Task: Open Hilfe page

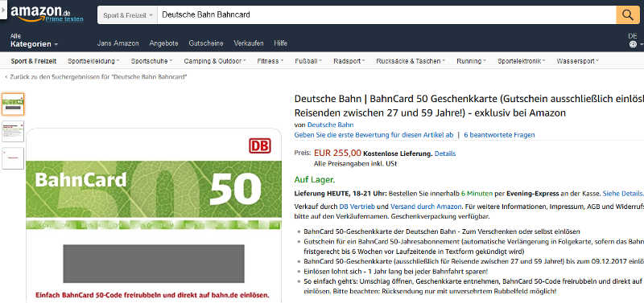Action: pos(280,43)
